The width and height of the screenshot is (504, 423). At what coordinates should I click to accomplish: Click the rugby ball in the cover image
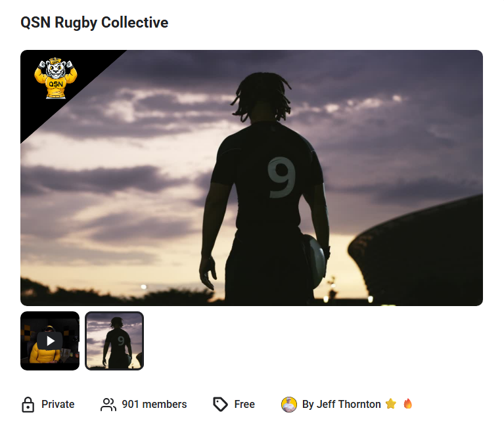(x=314, y=261)
